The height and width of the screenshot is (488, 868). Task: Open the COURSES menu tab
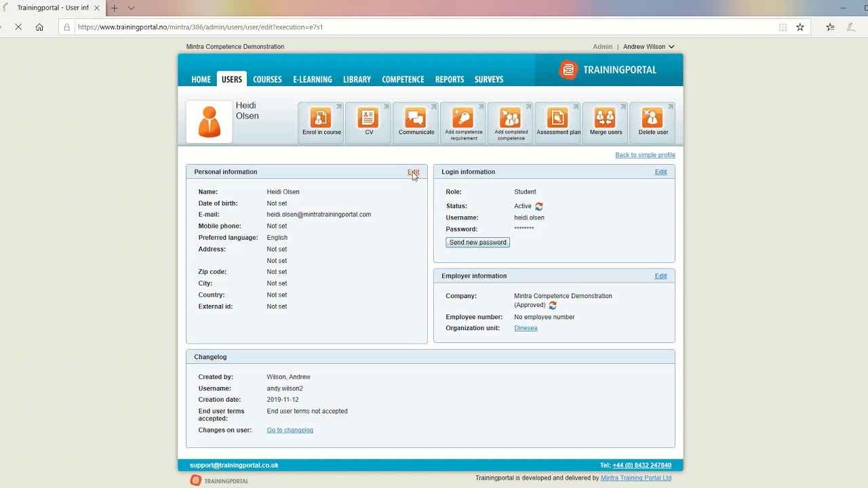pyautogui.click(x=267, y=79)
